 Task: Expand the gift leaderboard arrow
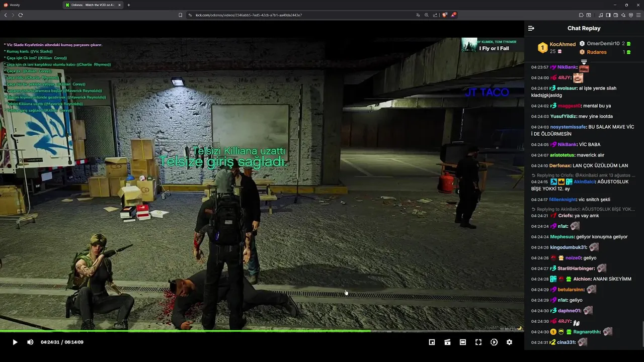tap(584, 62)
